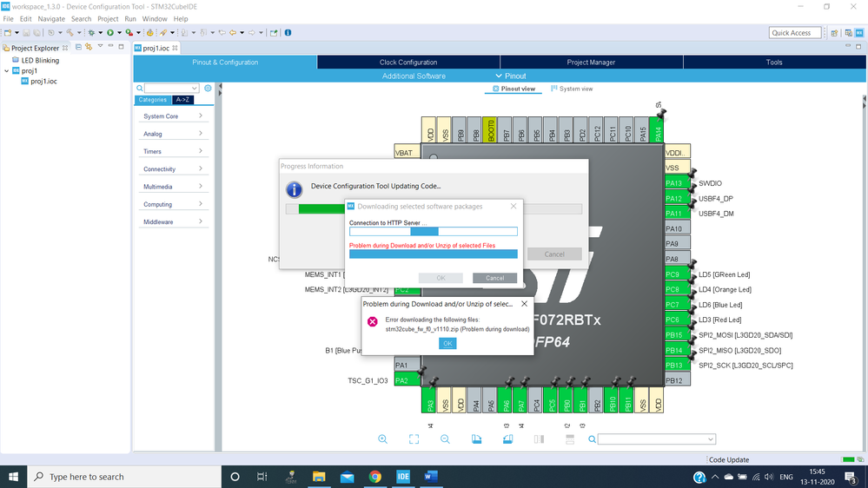Open the pin search dropdown below the chip

coord(710,439)
